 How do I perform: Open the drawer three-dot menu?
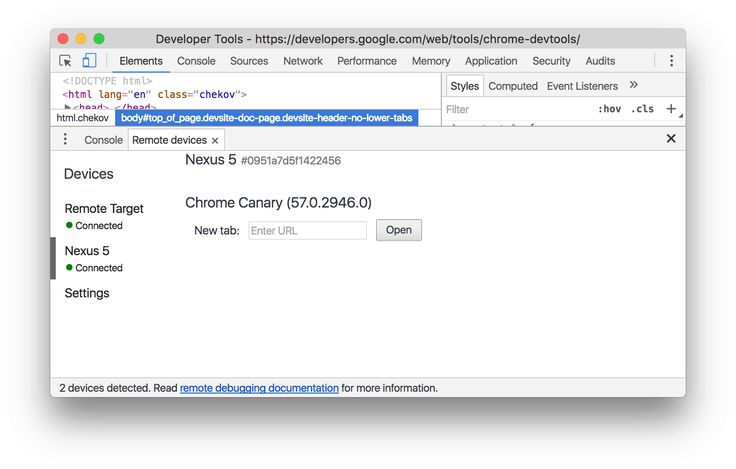(65, 139)
